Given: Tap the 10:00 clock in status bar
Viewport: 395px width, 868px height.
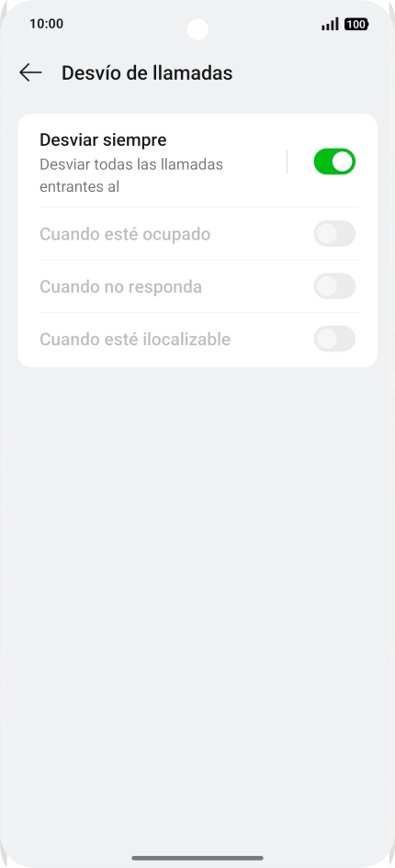Looking at the screenshot, I should (x=47, y=24).
